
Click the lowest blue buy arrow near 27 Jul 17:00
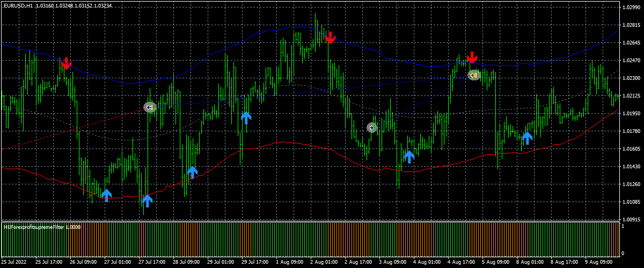pyautogui.click(x=147, y=201)
